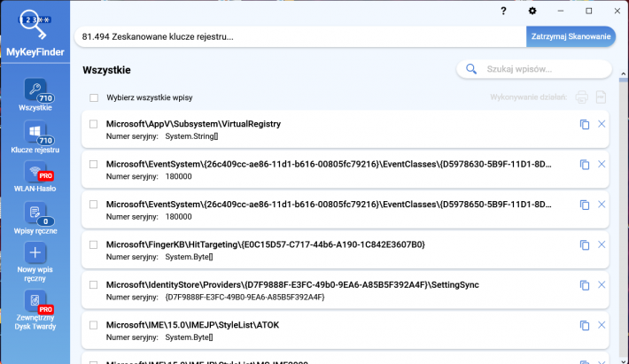Viewport: 629px width, 364px height.
Task: Check the IdentityStore SettingSync entry box
Action: (x=94, y=284)
